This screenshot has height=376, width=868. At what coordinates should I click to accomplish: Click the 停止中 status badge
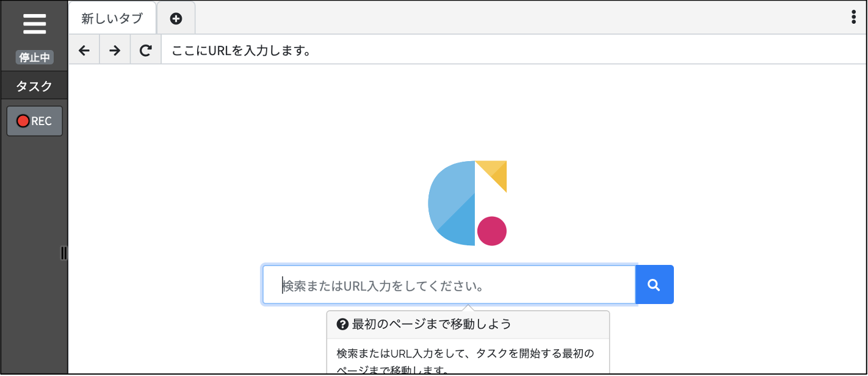coord(34,57)
